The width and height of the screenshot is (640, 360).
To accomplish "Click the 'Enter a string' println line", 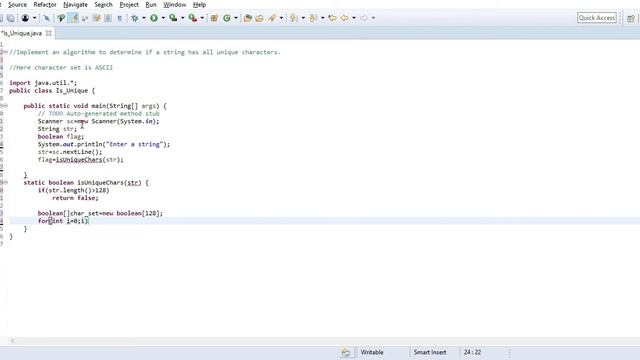I will [104, 144].
